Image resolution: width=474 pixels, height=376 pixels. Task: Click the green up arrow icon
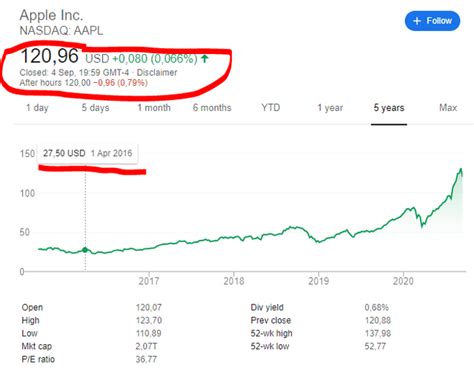tap(205, 59)
